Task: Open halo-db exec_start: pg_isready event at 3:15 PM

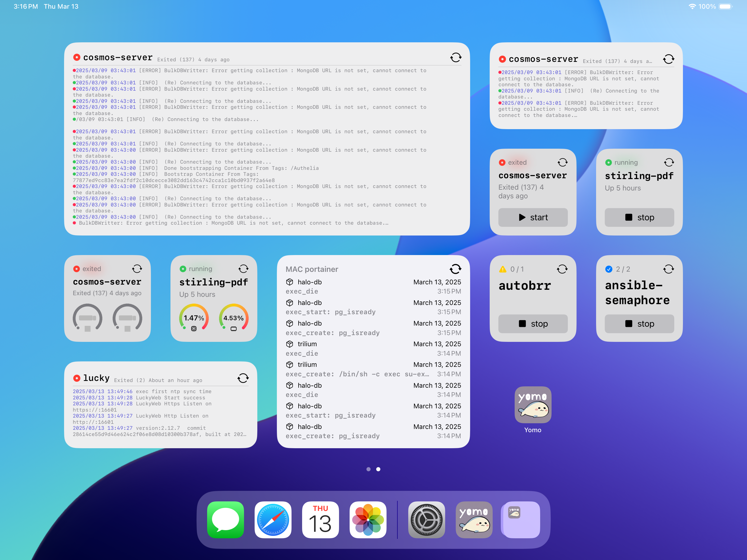Action: click(x=373, y=307)
